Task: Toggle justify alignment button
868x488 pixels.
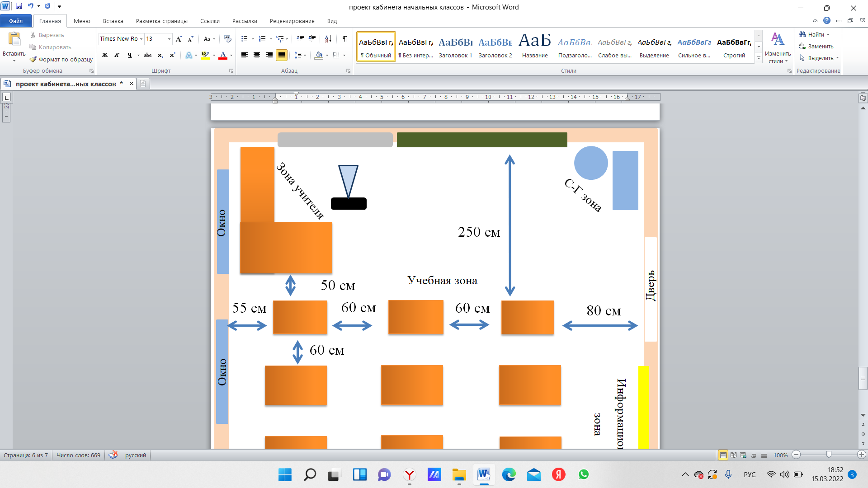Action: pyautogui.click(x=282, y=55)
